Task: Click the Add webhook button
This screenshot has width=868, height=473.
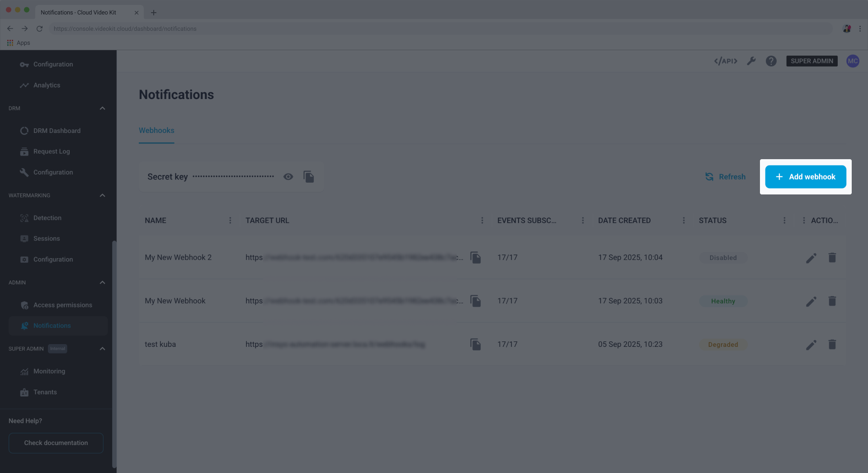Action: pos(805,176)
